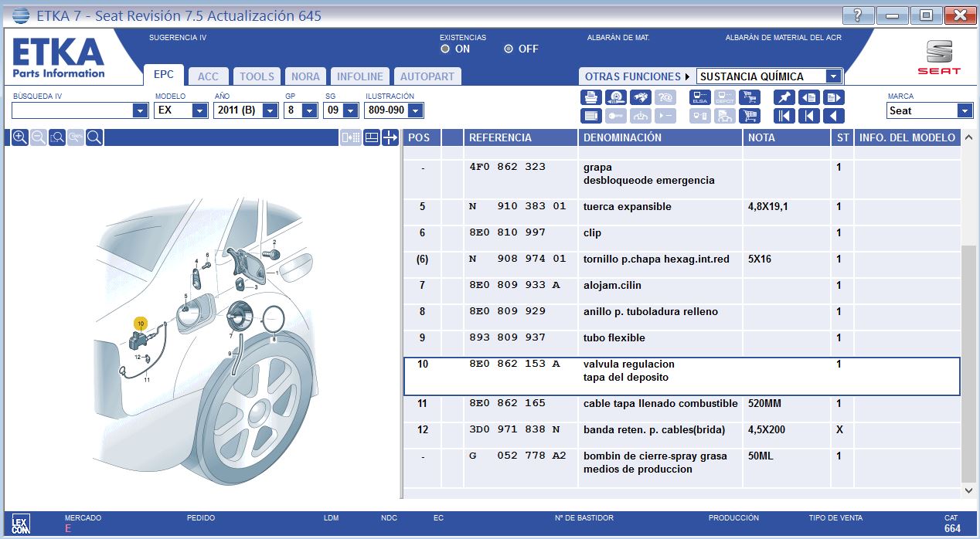Click the double shopping cart icon

(750, 97)
